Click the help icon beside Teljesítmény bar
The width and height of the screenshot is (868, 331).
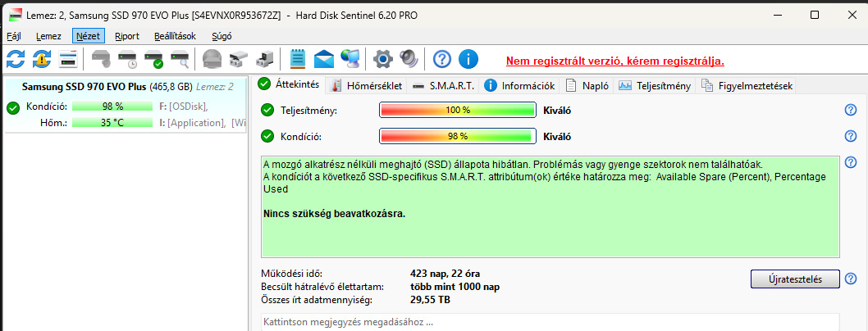point(851,110)
